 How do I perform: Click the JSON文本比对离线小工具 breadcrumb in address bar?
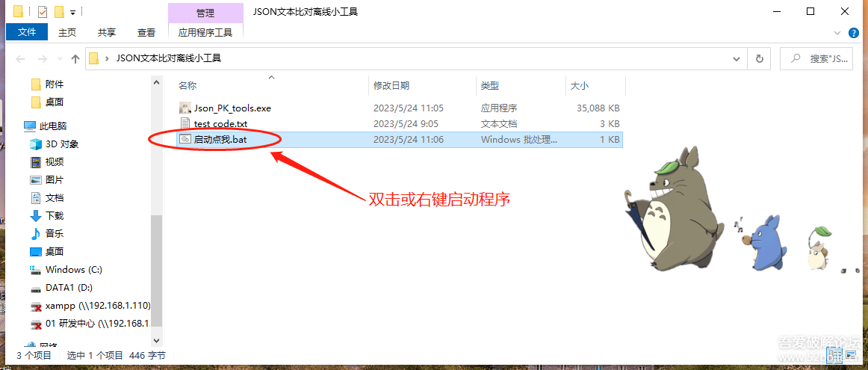coord(169,58)
